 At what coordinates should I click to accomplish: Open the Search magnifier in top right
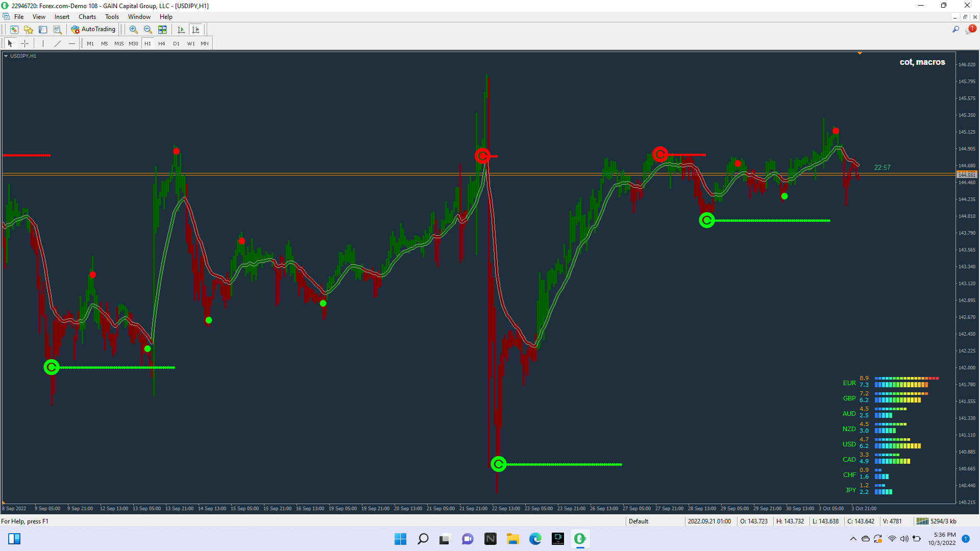click(955, 30)
